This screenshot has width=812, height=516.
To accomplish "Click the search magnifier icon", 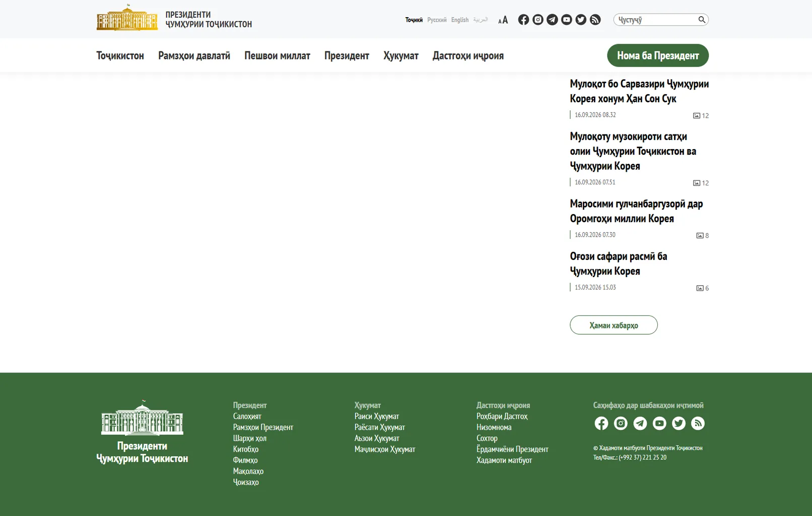I will [702, 20].
